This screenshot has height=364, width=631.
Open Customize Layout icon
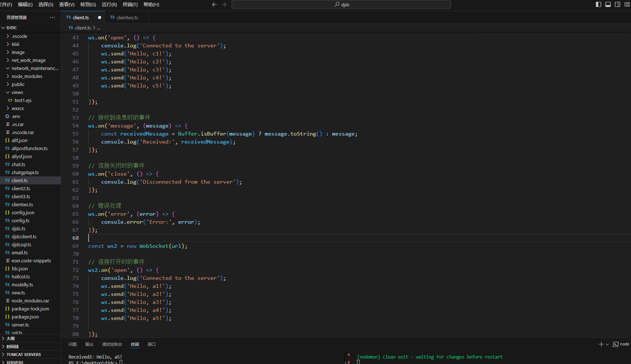point(627,4)
